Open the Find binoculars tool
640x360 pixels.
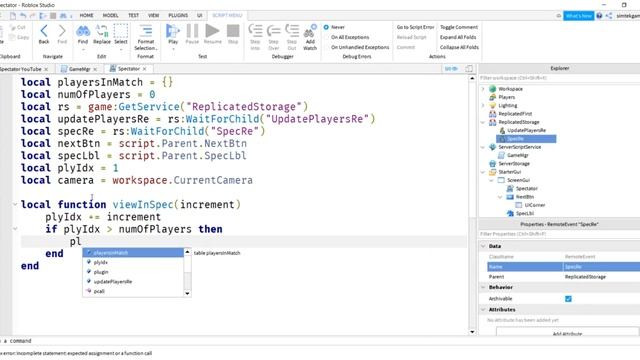click(x=83, y=34)
